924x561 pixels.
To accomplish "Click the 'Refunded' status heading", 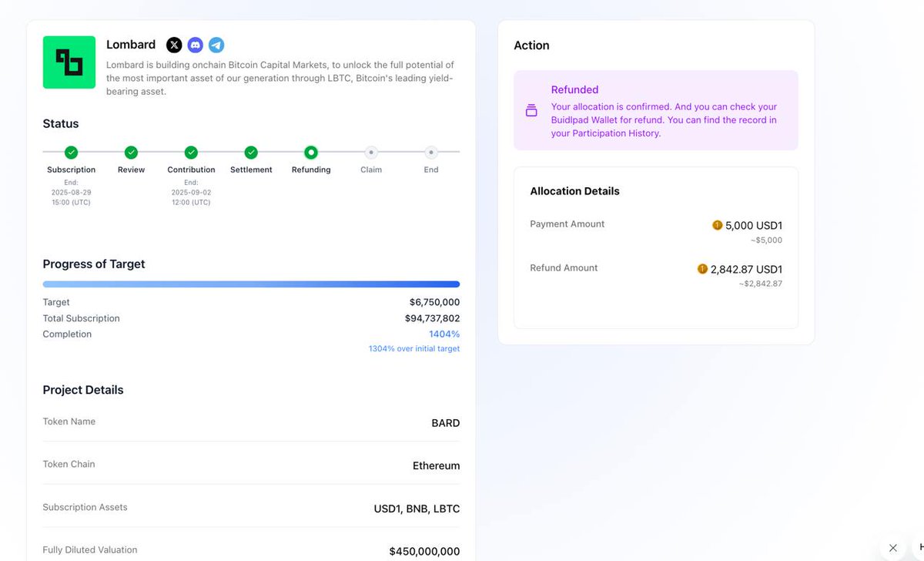I will click(574, 89).
